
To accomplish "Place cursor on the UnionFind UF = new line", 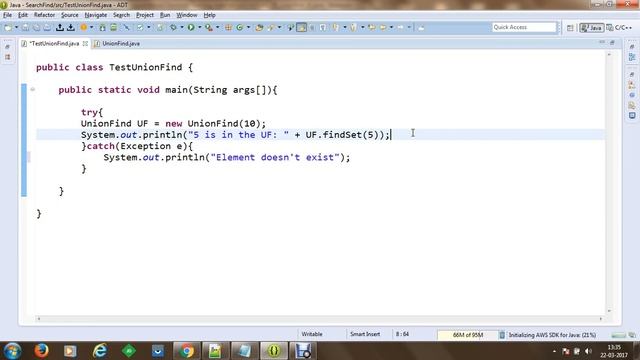I will tap(173, 124).
